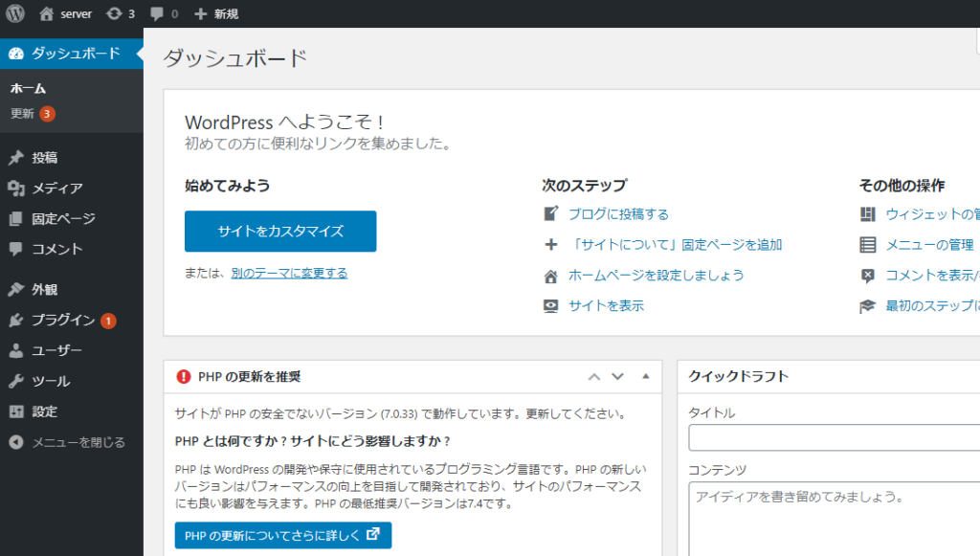Click the house icon beside ホームページを設定しましょう
980x556 pixels.
(550, 276)
